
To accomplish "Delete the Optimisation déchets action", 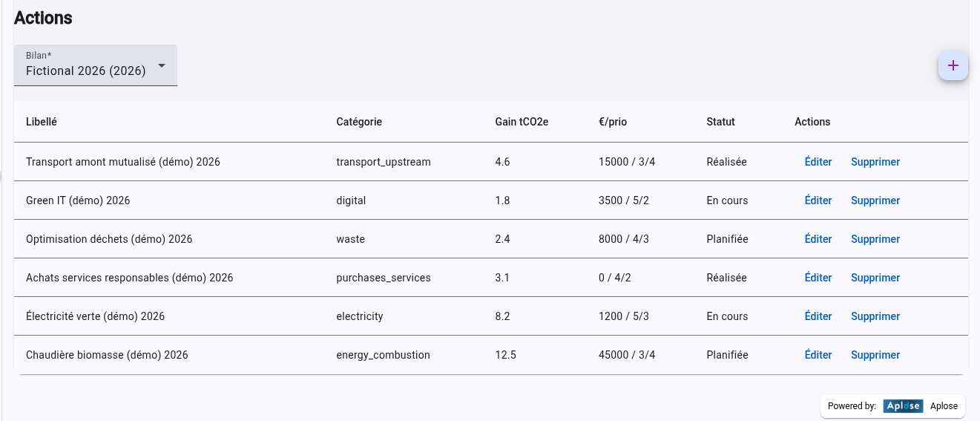I will pyautogui.click(x=875, y=239).
